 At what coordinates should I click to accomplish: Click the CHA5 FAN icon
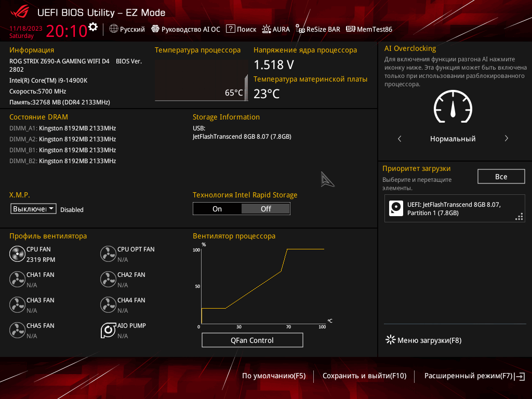point(17,330)
